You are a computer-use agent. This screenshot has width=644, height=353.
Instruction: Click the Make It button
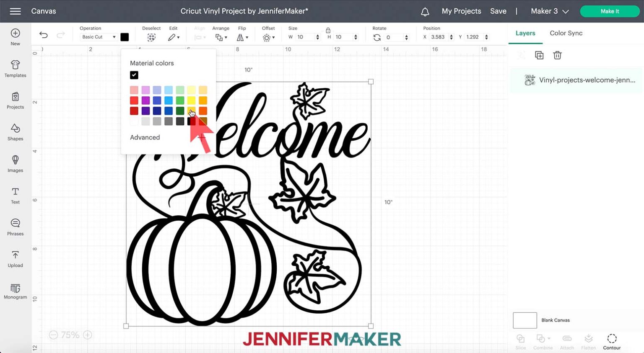coord(610,11)
